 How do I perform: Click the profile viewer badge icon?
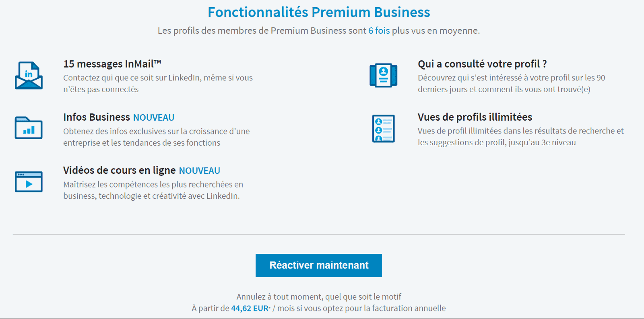coord(383,75)
